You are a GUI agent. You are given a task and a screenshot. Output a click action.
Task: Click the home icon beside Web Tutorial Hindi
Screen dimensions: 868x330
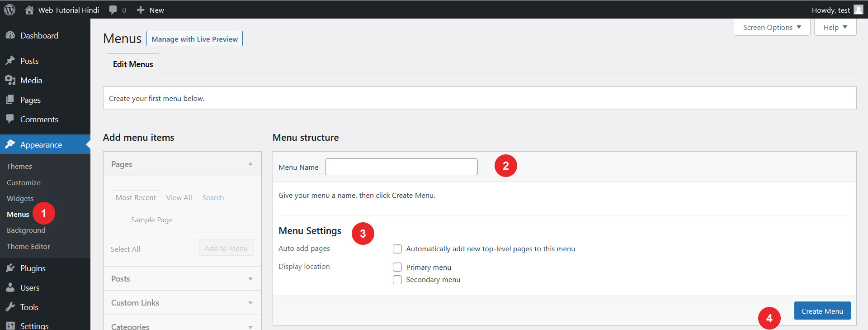point(29,10)
